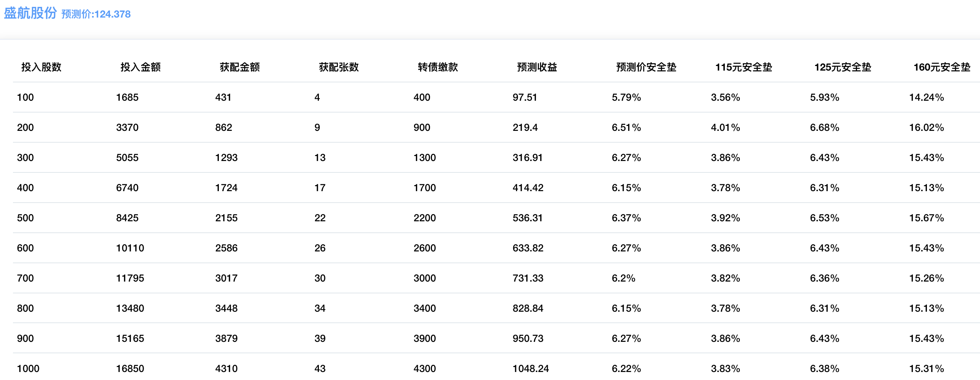The image size is (980, 380).
Task: Select the 获配张数 column header
Action: coord(339,67)
